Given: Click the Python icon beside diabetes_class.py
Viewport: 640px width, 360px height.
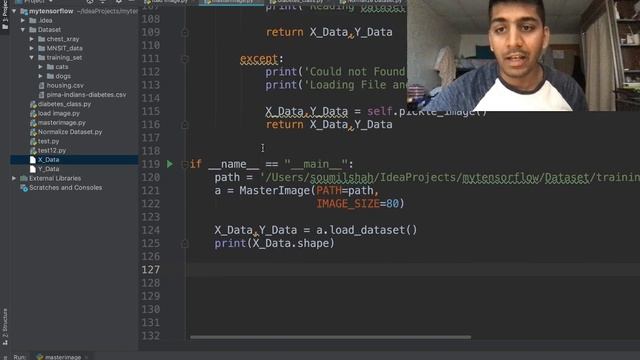Looking at the screenshot, I should tap(33, 104).
